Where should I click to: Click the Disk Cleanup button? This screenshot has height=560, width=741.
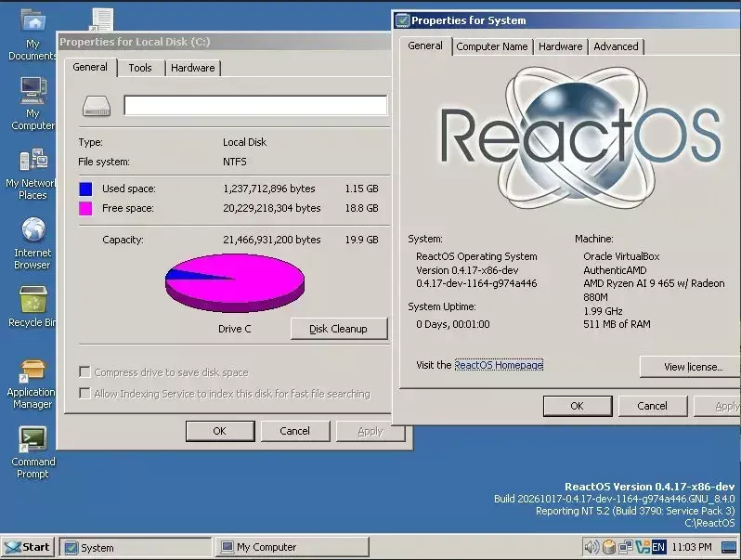pos(338,329)
